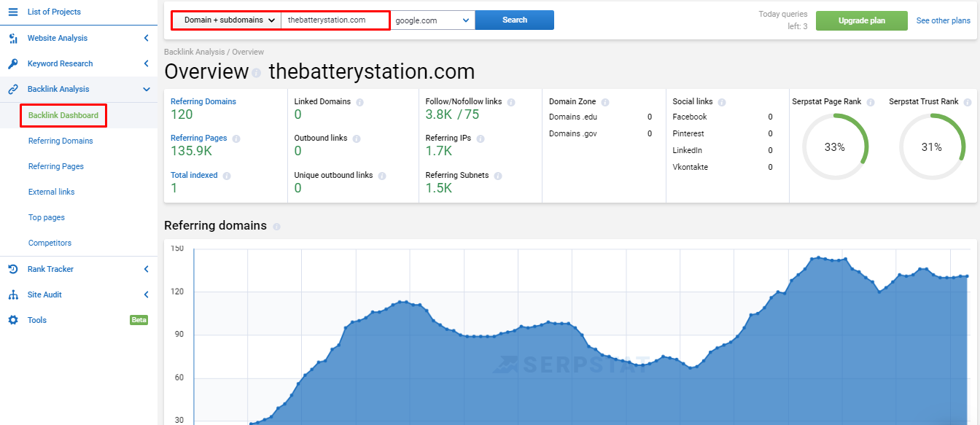Image resolution: width=980 pixels, height=425 pixels.
Task: Click the Site Audit hierarchy icon
Action: coord(12,295)
